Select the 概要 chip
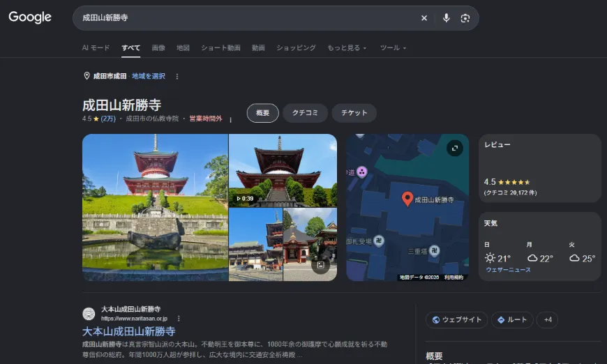This screenshot has height=364, width=607. point(262,113)
